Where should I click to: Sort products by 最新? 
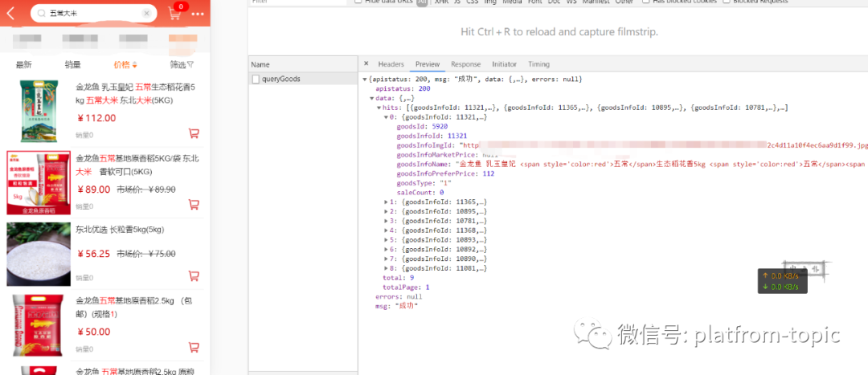[x=24, y=65]
